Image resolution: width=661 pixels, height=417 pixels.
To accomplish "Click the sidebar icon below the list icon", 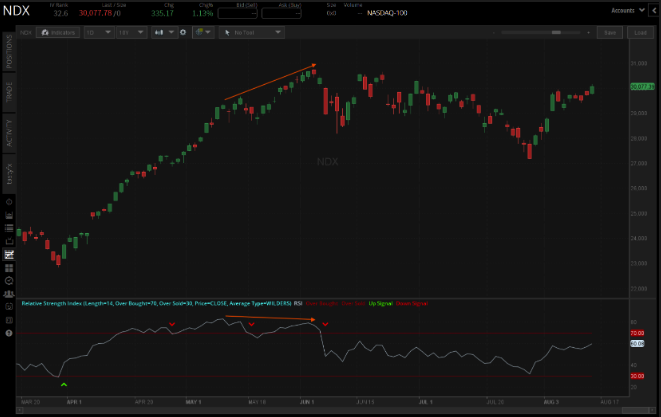I will coord(9,241).
